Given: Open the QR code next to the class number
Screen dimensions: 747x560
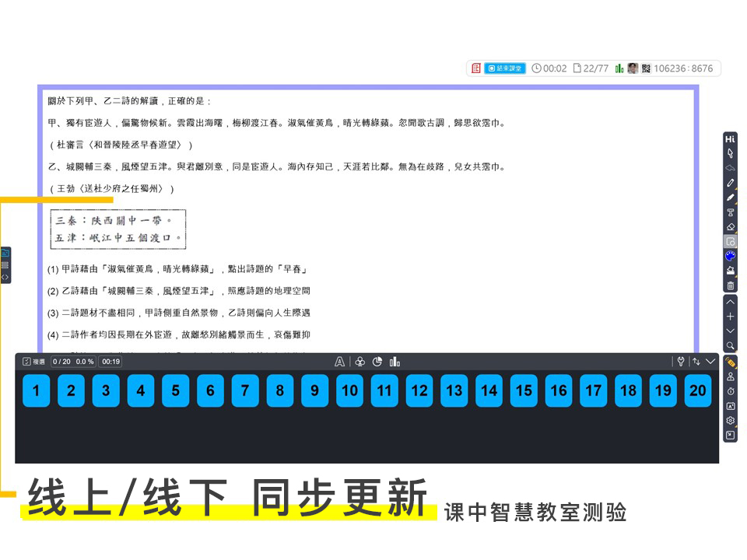Looking at the screenshot, I should pyautogui.click(x=645, y=68).
